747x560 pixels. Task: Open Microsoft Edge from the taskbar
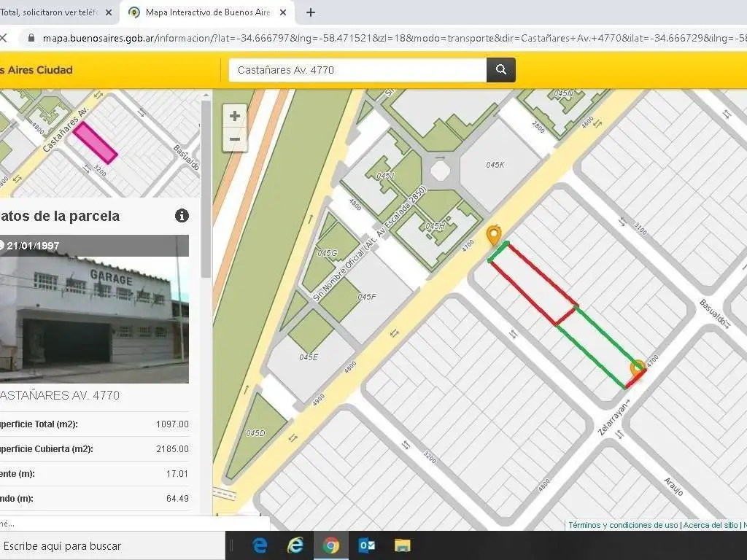(x=260, y=545)
